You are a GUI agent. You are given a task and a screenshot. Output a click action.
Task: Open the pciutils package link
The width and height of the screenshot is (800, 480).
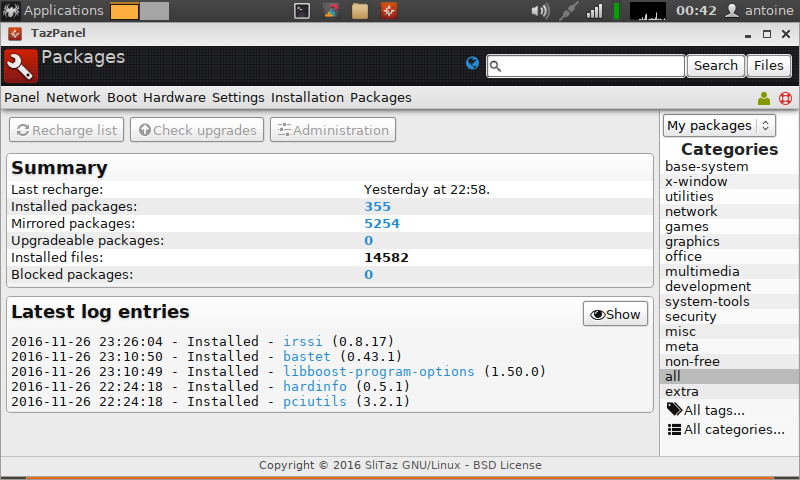(315, 401)
